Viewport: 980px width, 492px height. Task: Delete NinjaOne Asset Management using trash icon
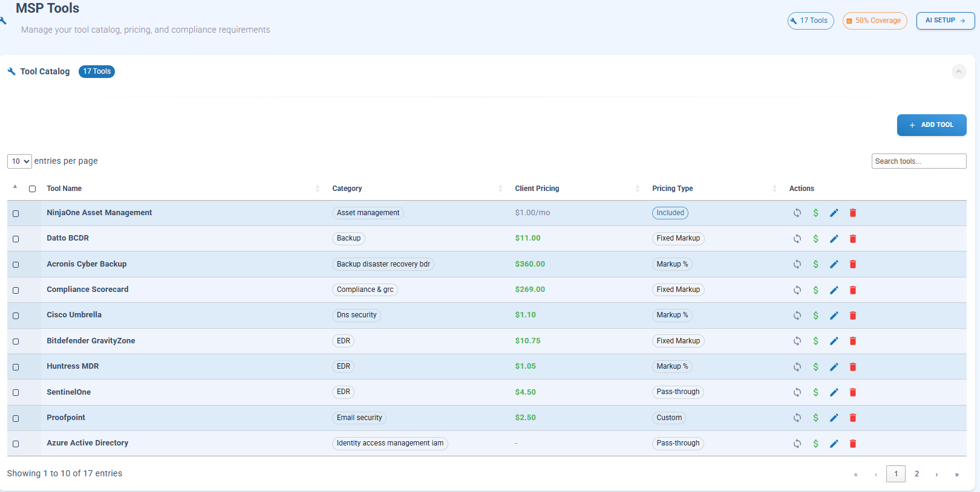pyautogui.click(x=853, y=213)
